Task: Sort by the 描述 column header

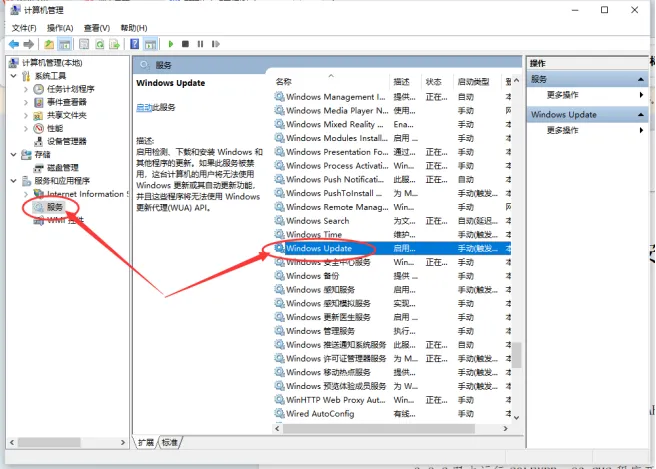Action: click(x=401, y=82)
